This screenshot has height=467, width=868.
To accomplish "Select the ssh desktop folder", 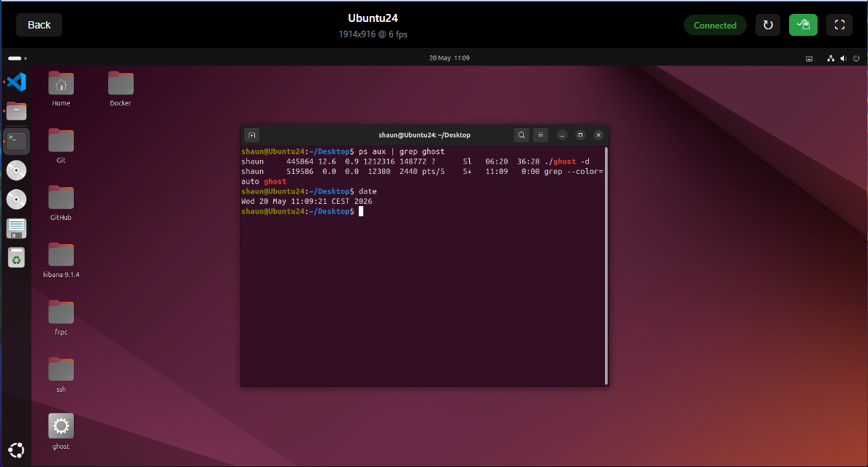I will [x=61, y=374].
